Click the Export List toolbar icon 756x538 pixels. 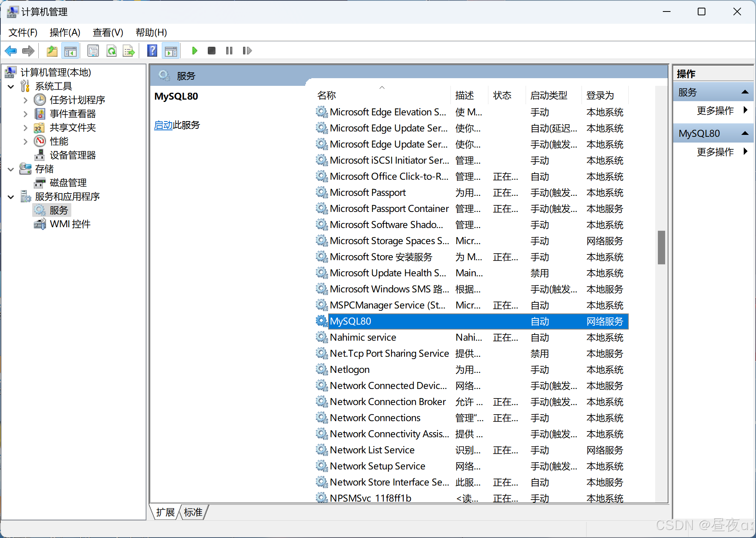pos(129,51)
